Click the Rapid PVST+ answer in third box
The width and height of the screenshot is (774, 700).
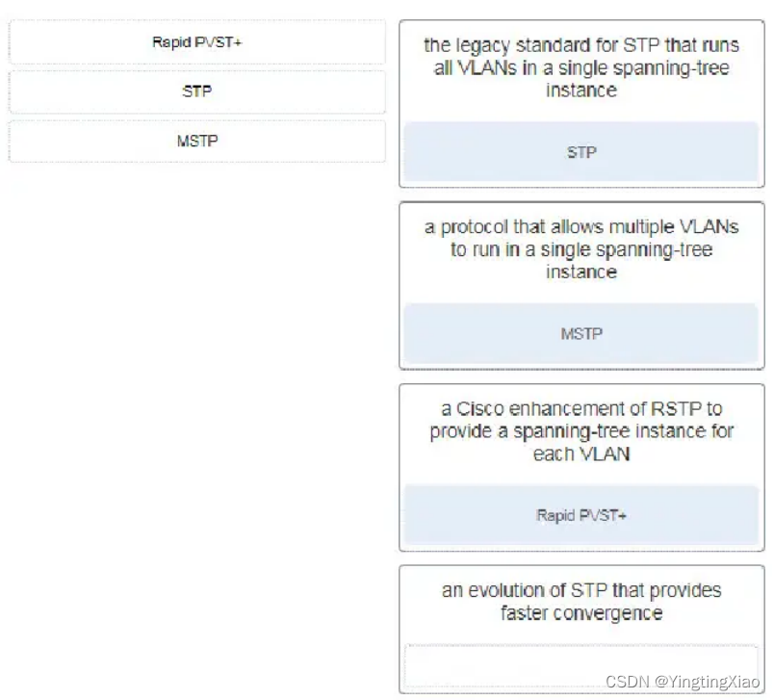click(580, 515)
